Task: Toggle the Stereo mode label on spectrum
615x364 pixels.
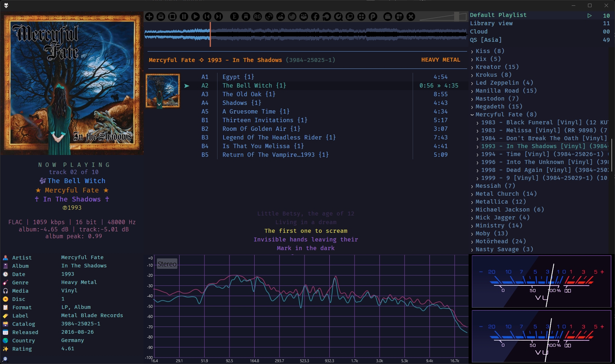Action: [x=167, y=264]
